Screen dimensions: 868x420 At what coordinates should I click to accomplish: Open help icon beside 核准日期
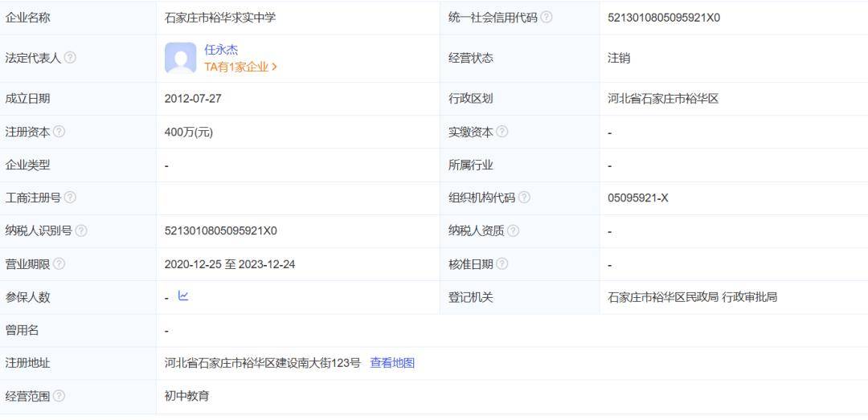point(502,264)
